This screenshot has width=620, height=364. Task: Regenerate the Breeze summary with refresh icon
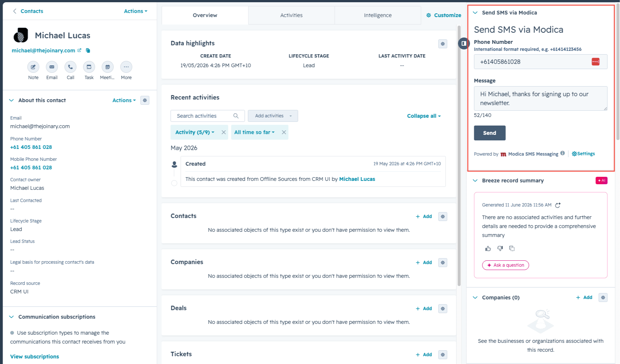coord(558,205)
